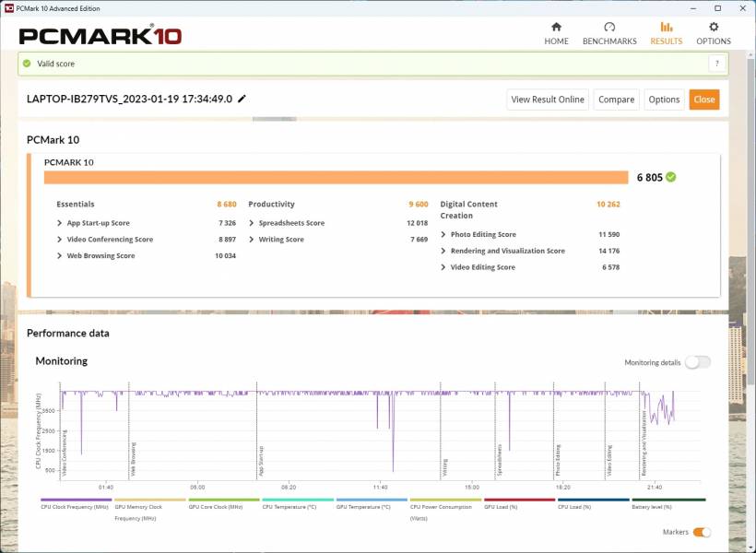Open the BENCHMARKS tab

[609, 34]
